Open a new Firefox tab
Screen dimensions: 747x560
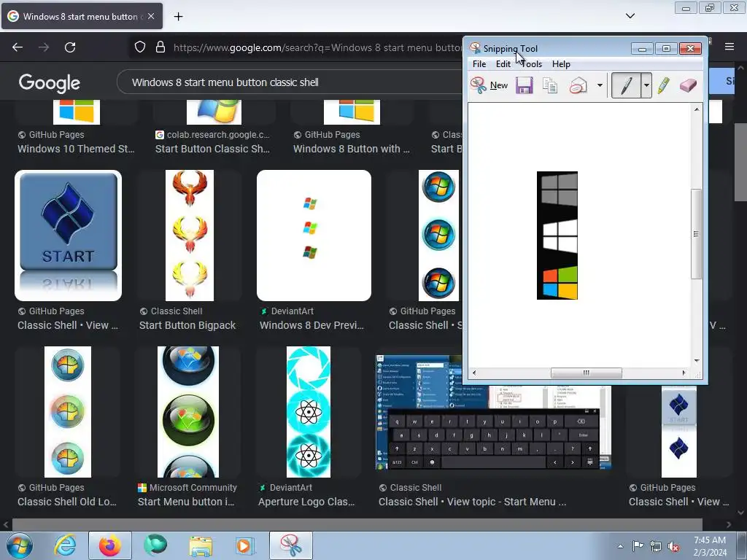tap(178, 17)
